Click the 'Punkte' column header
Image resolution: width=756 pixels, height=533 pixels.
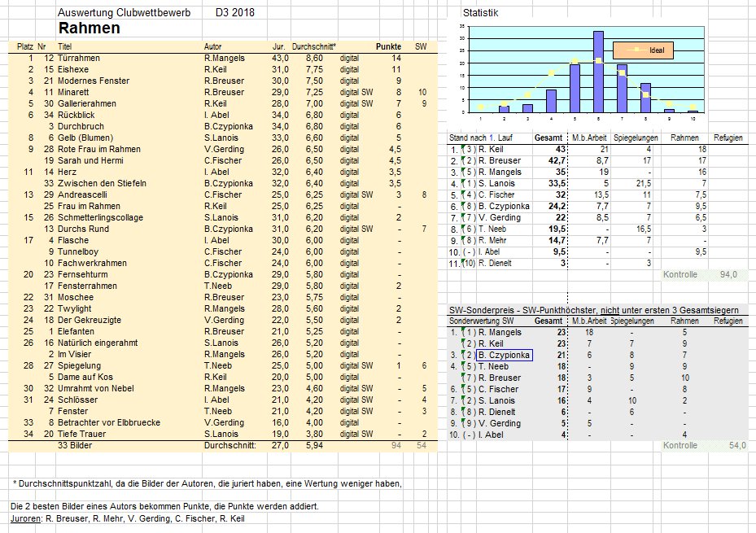coord(389,46)
